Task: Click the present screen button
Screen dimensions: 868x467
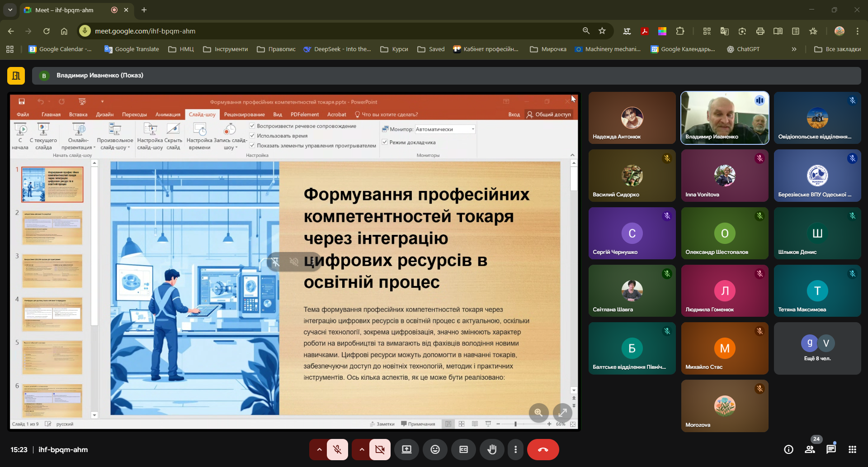Action: (x=406, y=449)
